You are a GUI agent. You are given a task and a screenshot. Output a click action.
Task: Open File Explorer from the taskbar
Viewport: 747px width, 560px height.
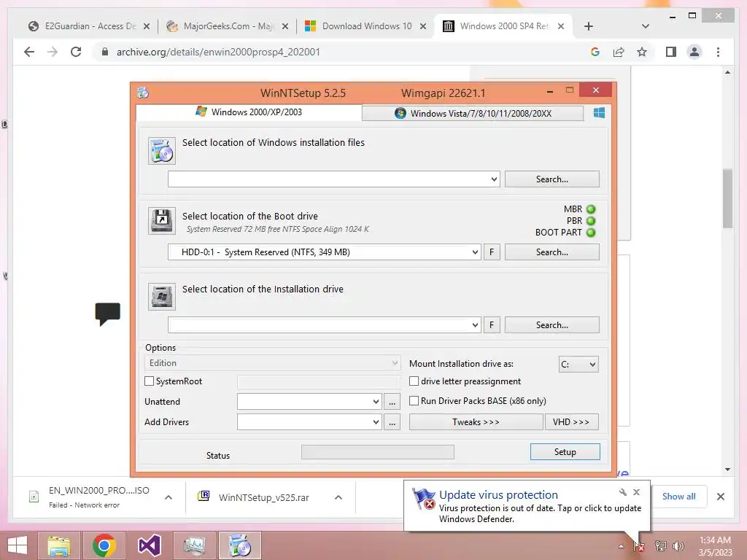59,545
